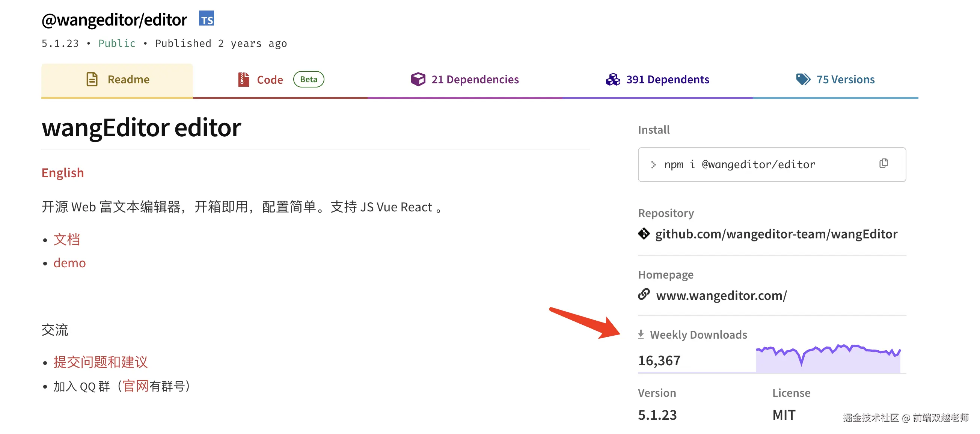Screen dimensions: 980x434
Task: Click the Dependents stacked cubes icon
Action: coord(613,79)
